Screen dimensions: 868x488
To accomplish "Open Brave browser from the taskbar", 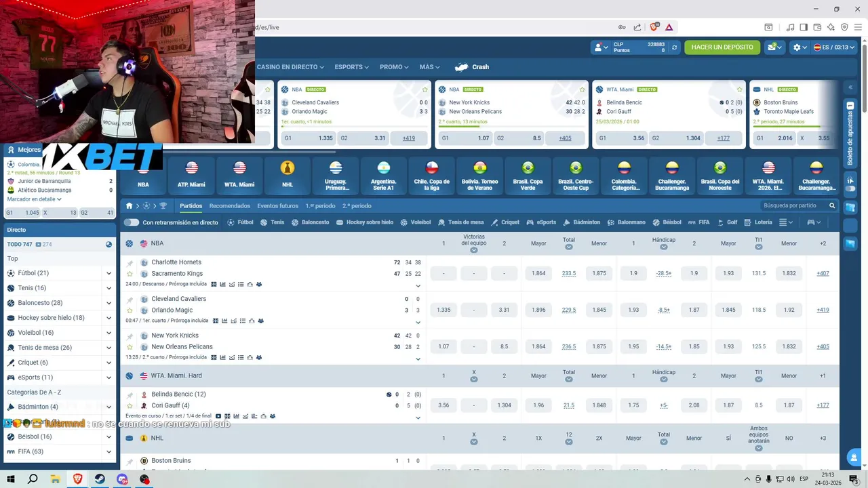I will tap(77, 479).
